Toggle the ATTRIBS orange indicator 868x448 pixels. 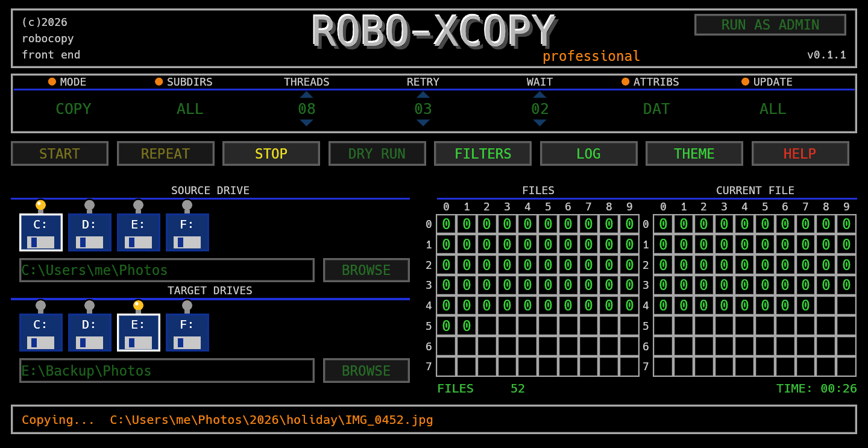tap(625, 81)
